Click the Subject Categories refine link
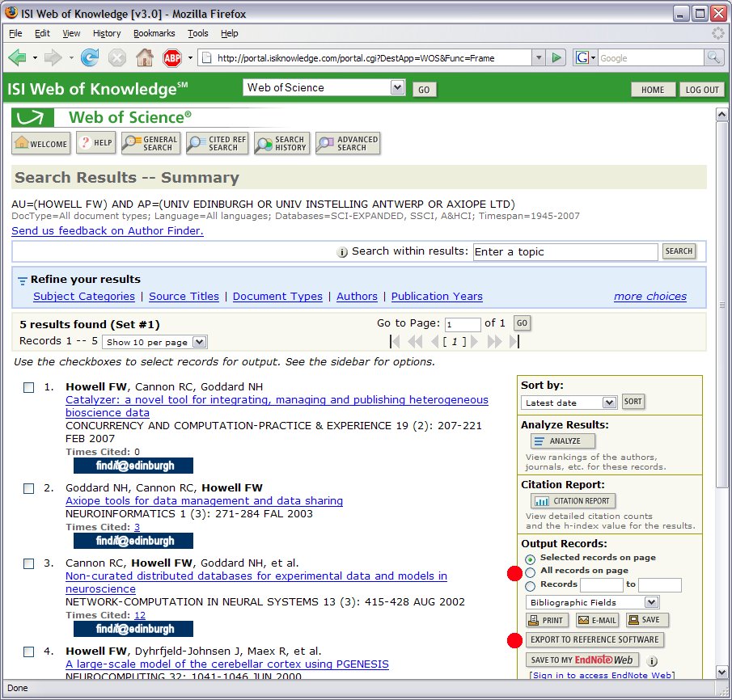Viewport: 732px width, 700px height. point(84,297)
